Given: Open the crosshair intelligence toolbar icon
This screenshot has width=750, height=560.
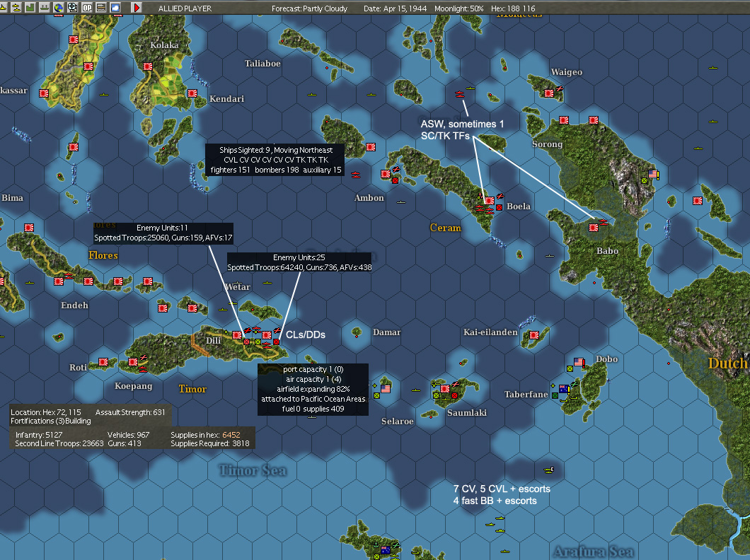Looking at the screenshot, I should click(x=72, y=8).
